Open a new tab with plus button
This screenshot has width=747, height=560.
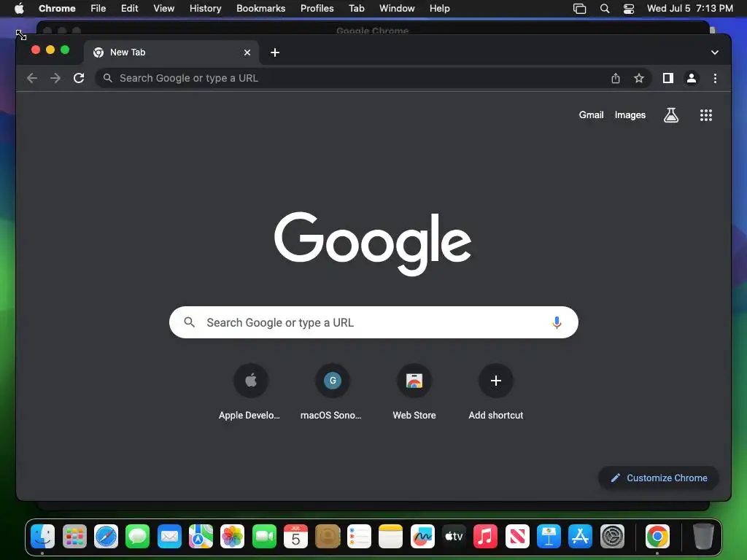[275, 52]
